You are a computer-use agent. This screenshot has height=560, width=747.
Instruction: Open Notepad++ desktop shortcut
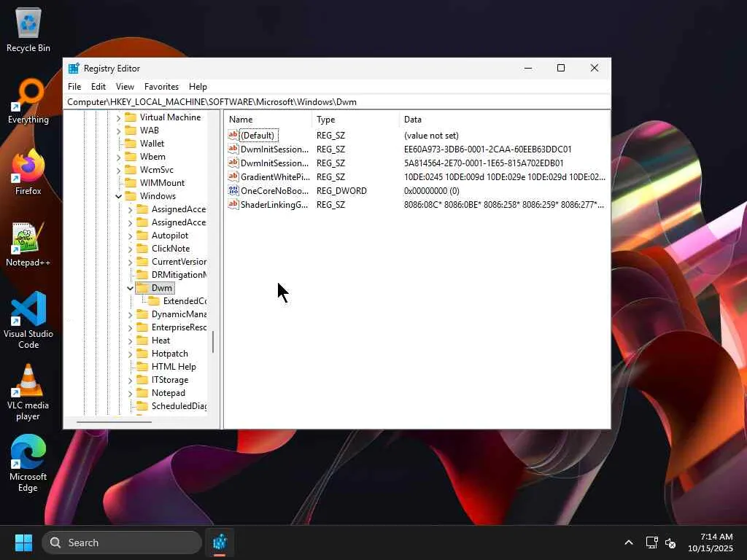28,244
